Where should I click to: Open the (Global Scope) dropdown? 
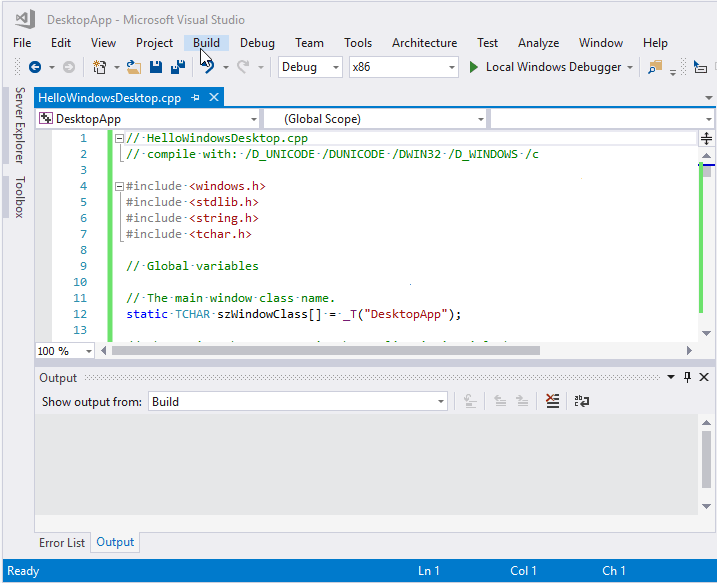tap(480, 119)
